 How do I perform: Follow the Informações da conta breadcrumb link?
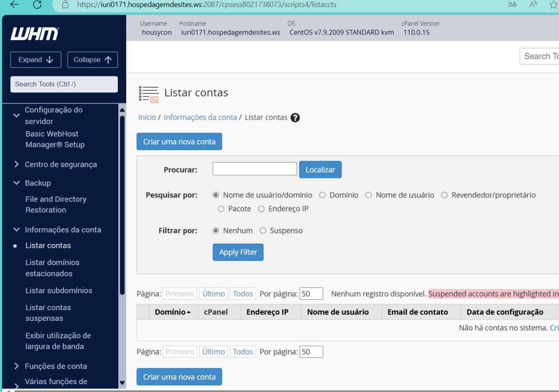coord(200,117)
